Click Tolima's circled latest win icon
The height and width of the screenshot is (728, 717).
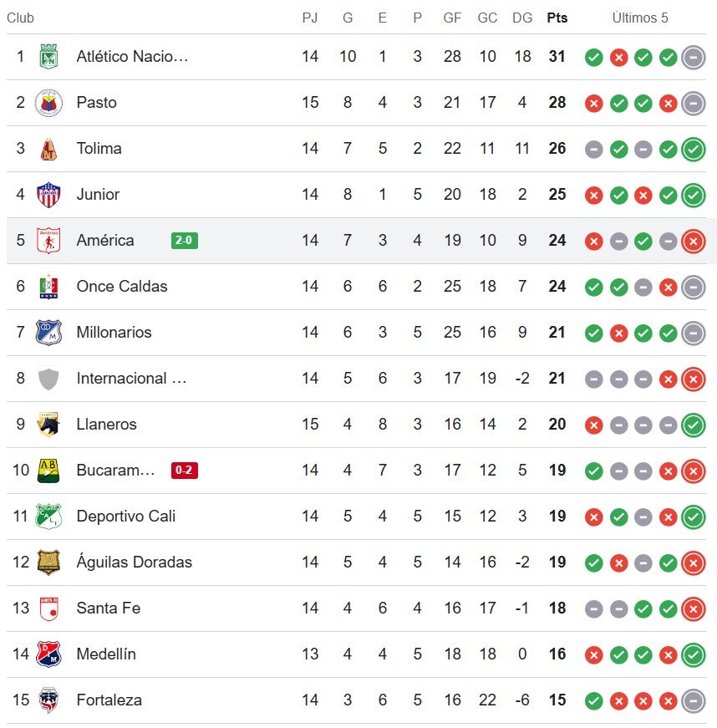[693, 149]
